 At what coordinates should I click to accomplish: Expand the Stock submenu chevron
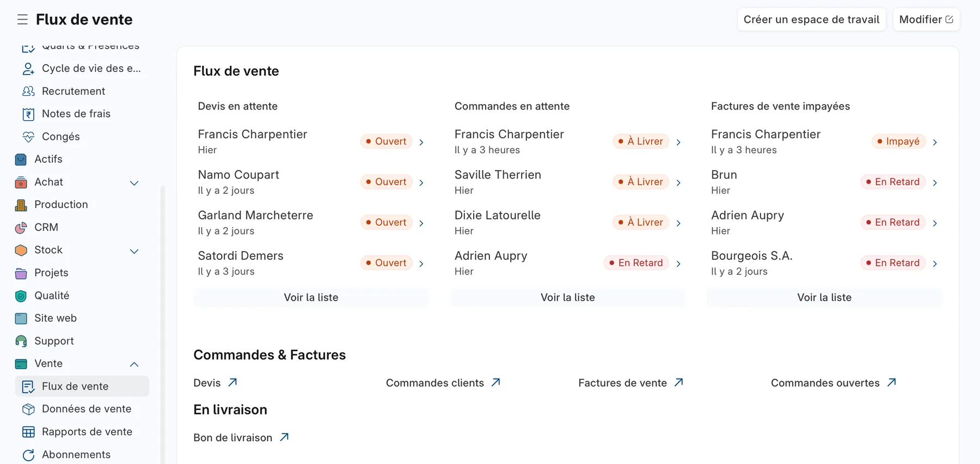[x=134, y=251]
